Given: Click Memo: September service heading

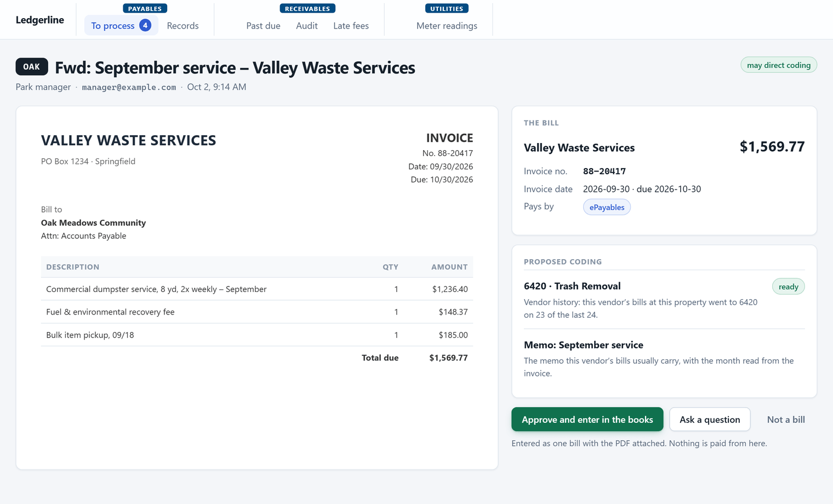Looking at the screenshot, I should coord(584,345).
